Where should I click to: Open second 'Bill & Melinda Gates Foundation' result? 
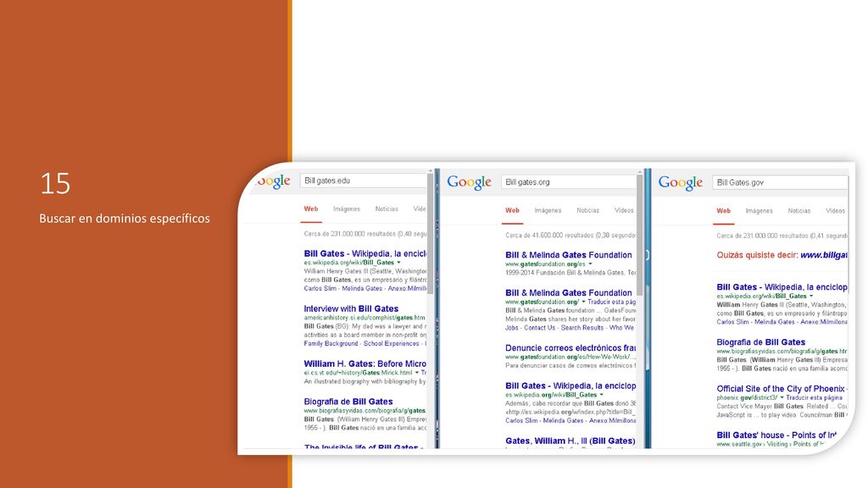569,292
